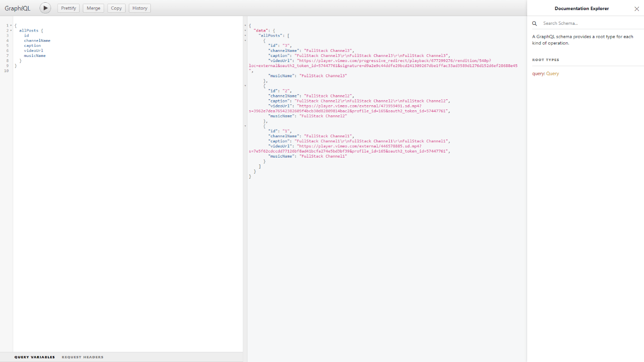
Task: Place cursor on the channelName field
Action: coord(37,40)
